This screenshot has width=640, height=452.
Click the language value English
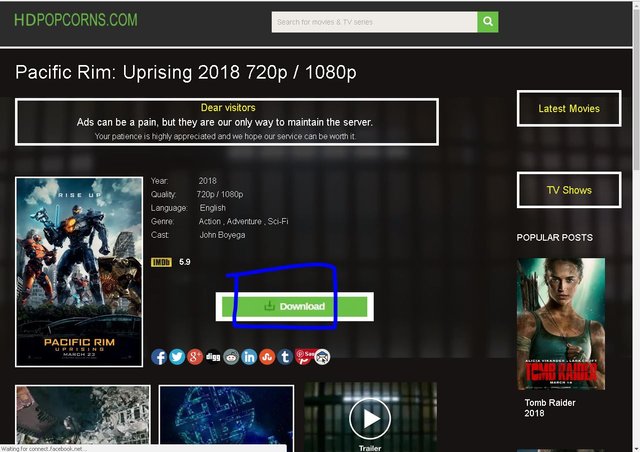(213, 208)
